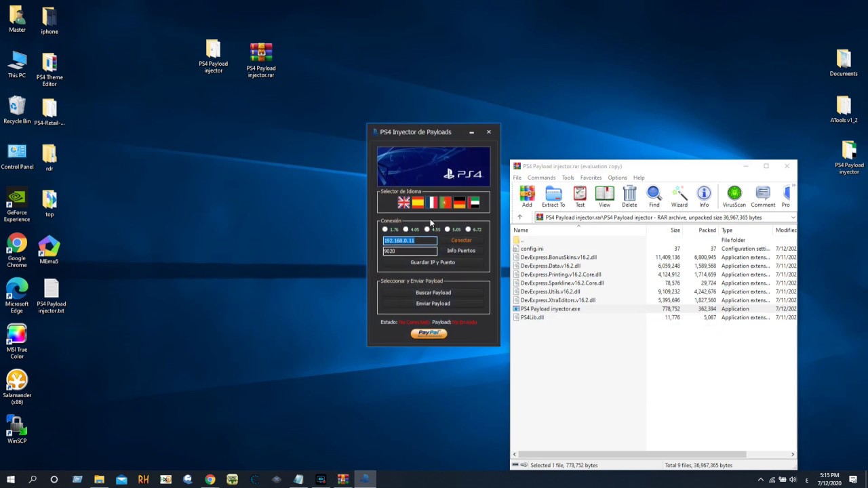
Task: Select firmware 5.05 radio button
Action: 447,229
